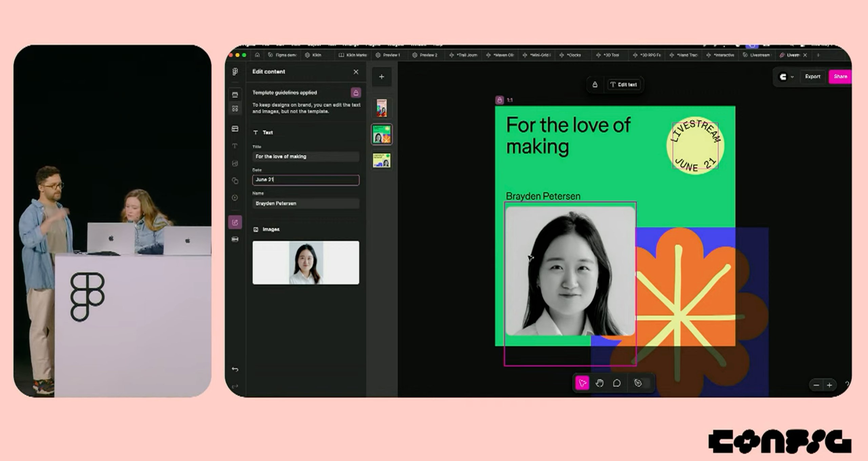Image resolution: width=868 pixels, height=461 pixels.
Task: Select the Move cursor tool in bottom toolbar
Action: tap(582, 383)
